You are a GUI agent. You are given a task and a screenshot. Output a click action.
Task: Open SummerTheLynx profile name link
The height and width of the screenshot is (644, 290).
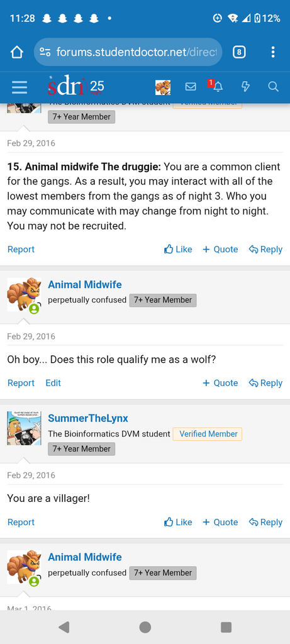click(88, 418)
